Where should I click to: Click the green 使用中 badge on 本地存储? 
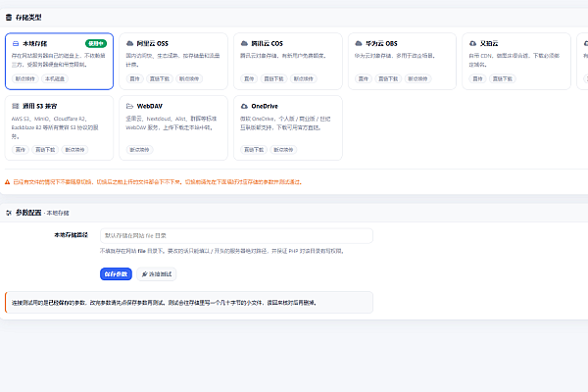96,43
